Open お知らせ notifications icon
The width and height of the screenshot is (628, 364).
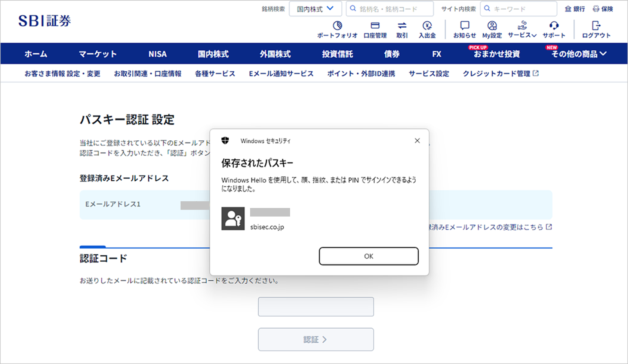click(x=464, y=29)
